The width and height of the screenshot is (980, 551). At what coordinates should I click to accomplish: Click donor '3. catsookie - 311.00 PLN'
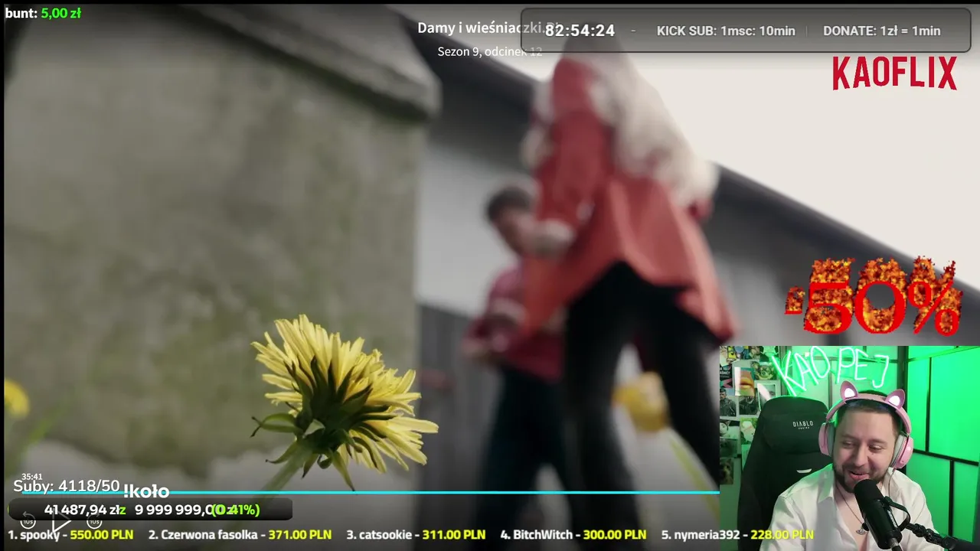[416, 535]
